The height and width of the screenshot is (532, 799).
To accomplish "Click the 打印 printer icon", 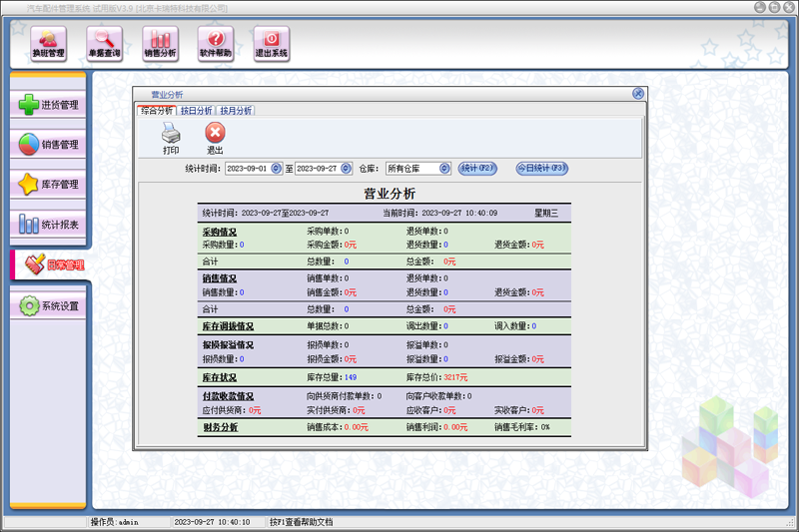I will pos(171,138).
